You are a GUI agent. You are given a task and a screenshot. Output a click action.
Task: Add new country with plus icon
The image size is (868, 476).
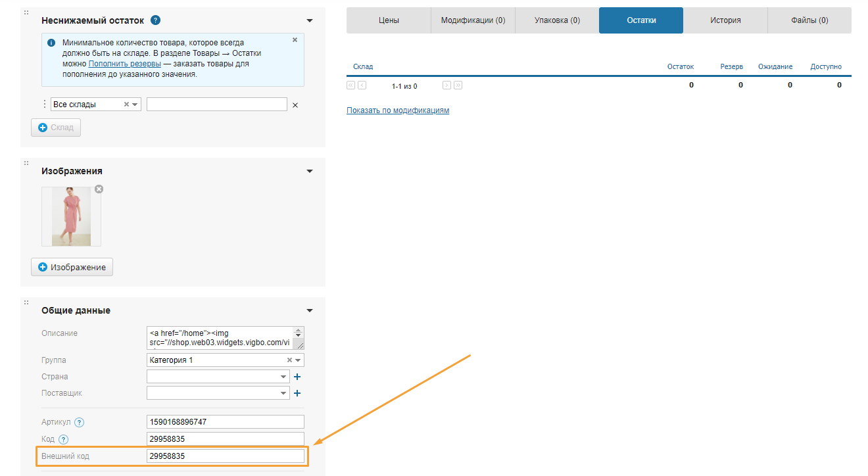tap(297, 377)
